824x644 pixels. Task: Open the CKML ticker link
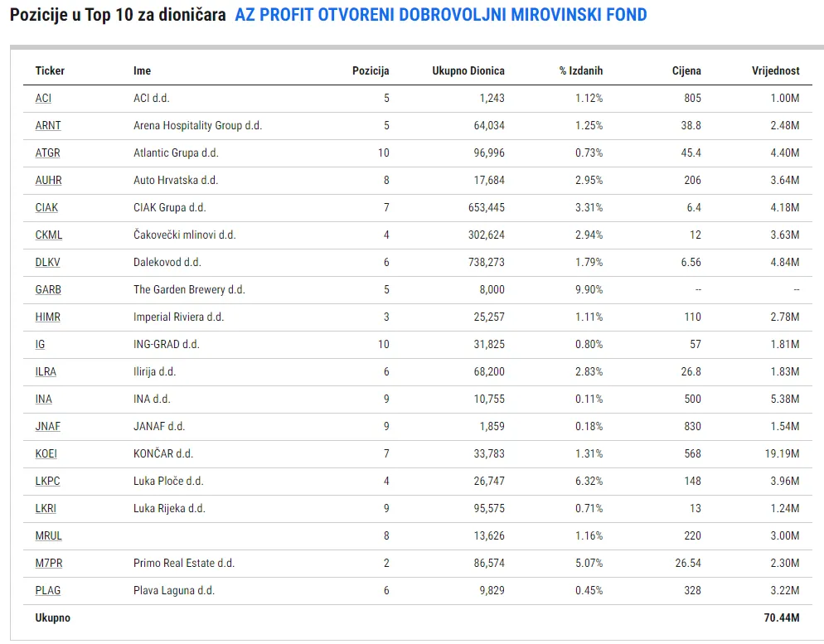(48, 235)
